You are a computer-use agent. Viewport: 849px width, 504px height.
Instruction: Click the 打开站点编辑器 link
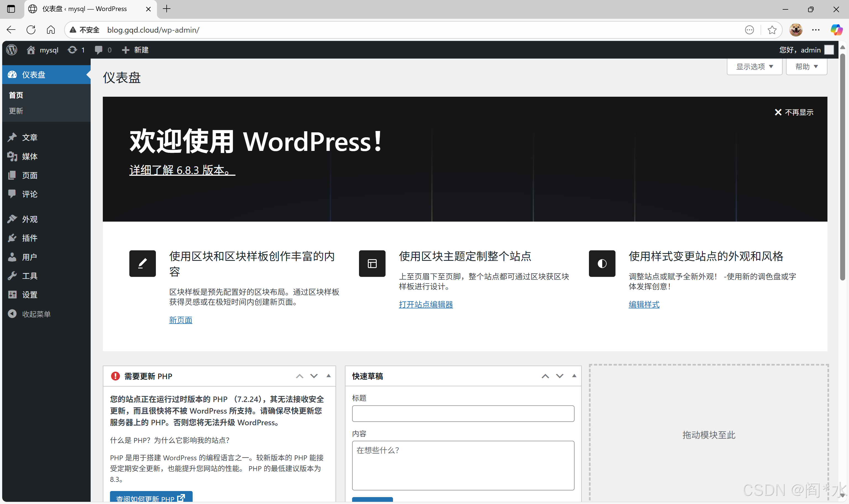point(426,304)
